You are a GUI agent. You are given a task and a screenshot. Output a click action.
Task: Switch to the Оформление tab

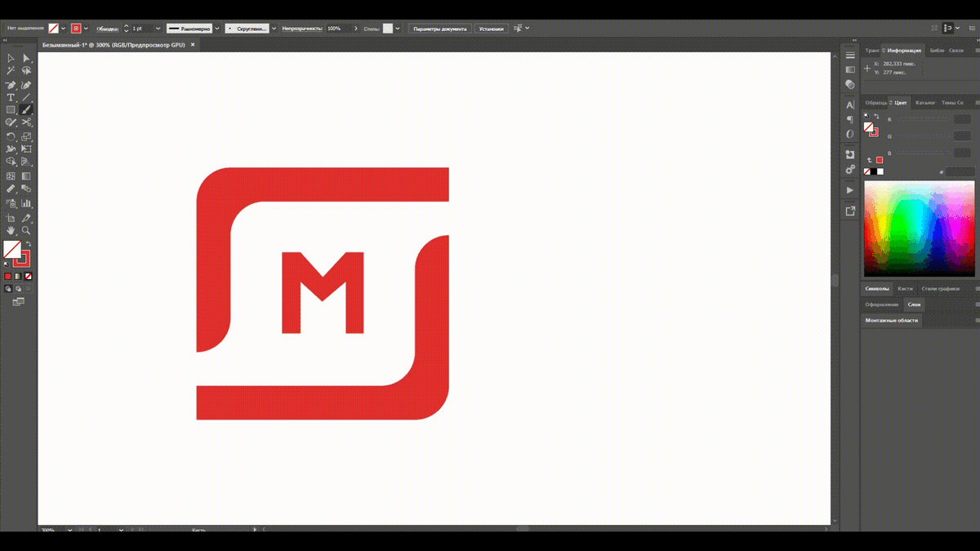tap(882, 304)
